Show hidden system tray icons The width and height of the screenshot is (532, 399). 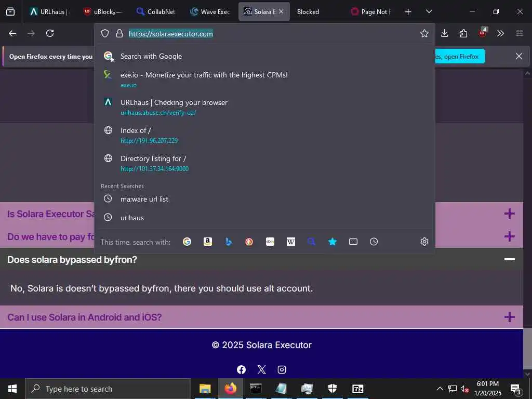pos(440,389)
